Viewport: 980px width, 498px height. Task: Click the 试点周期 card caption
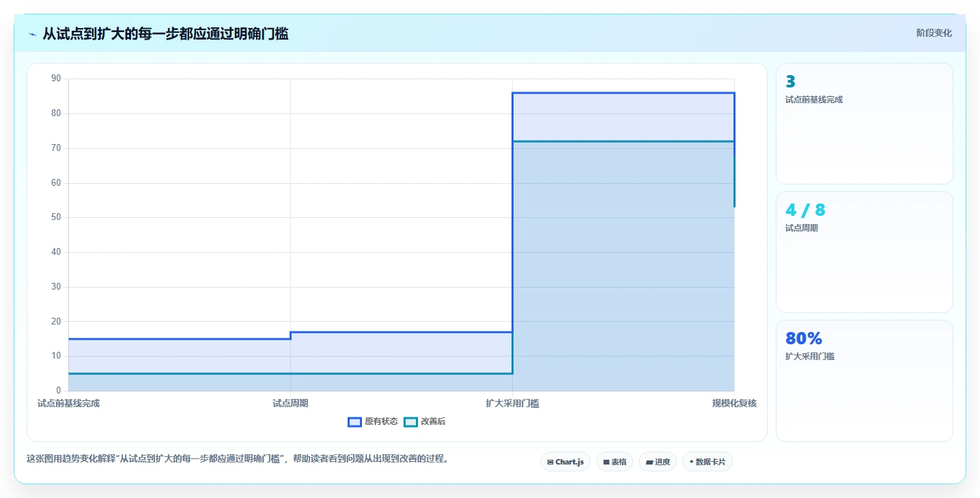click(802, 228)
